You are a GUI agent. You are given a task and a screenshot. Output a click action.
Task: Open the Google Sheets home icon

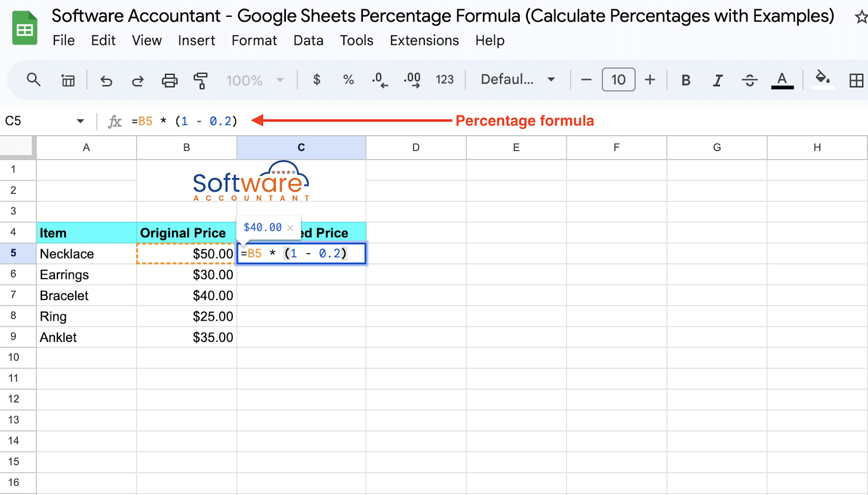point(24,28)
